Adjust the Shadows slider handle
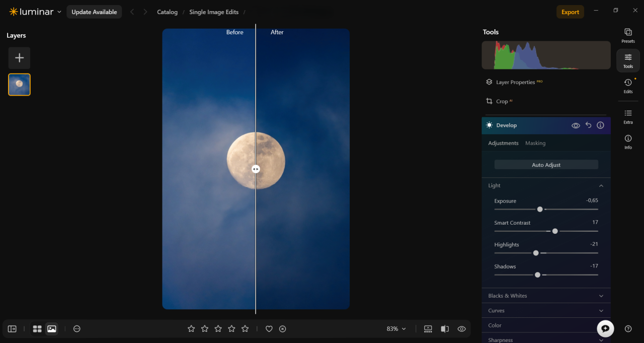Image resolution: width=644 pixels, height=343 pixels. (538, 275)
